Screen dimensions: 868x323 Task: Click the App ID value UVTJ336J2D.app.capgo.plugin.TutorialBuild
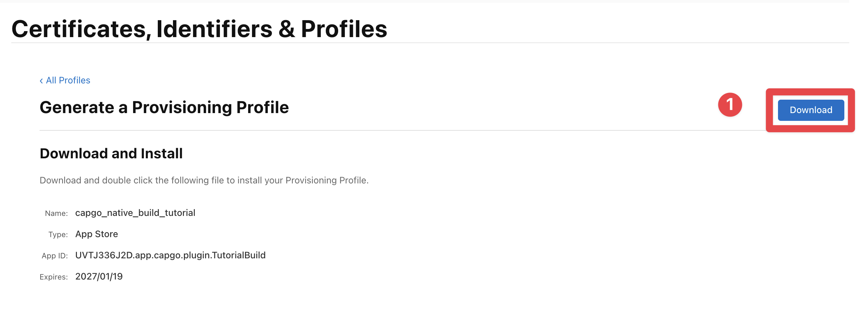point(170,255)
